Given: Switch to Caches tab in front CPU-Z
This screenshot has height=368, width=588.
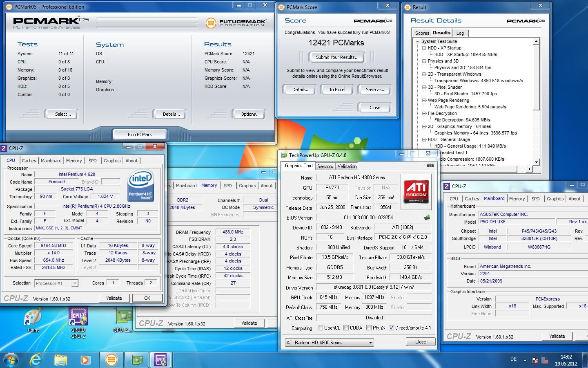Looking at the screenshot, I should 29,161.
